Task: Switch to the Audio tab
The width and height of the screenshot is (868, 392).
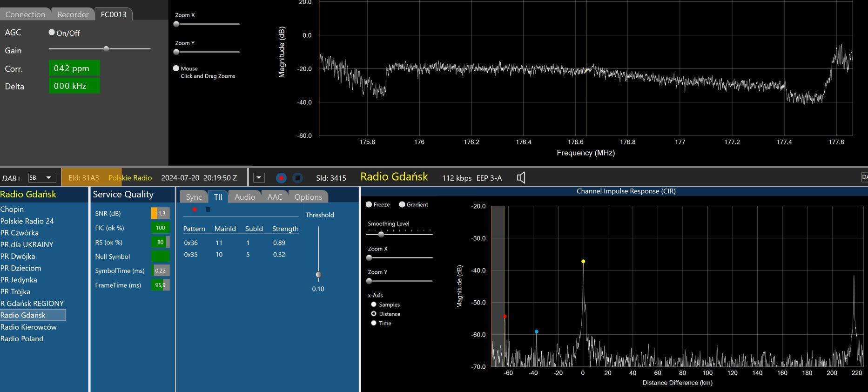Action: coord(244,197)
